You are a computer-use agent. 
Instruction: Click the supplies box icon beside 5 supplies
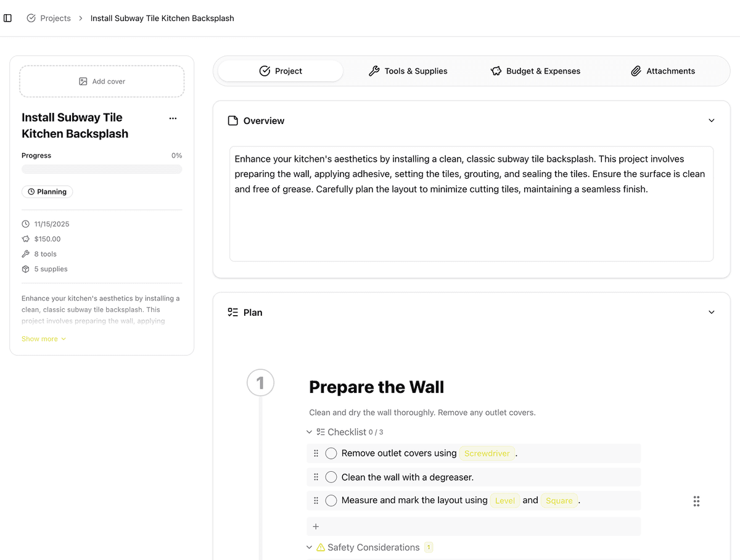click(25, 269)
